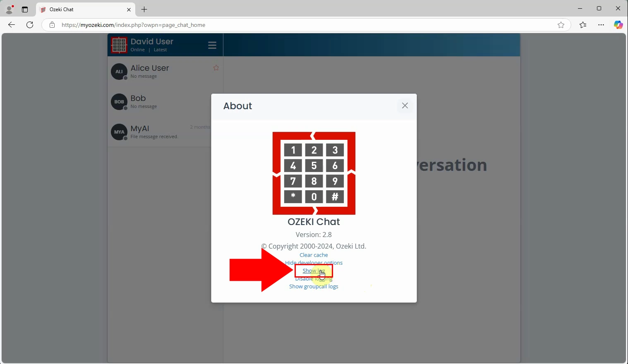Toggle favorite star for Alice User
The image size is (628, 364).
tap(216, 68)
